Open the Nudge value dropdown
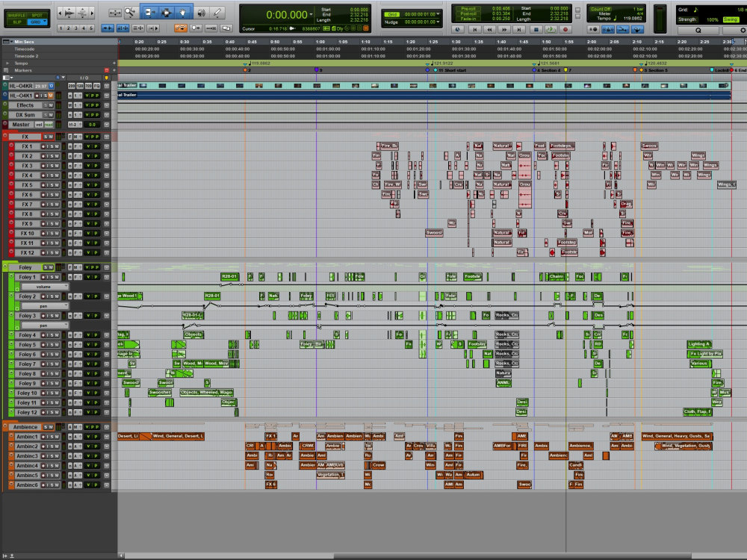 pyautogui.click(x=438, y=22)
